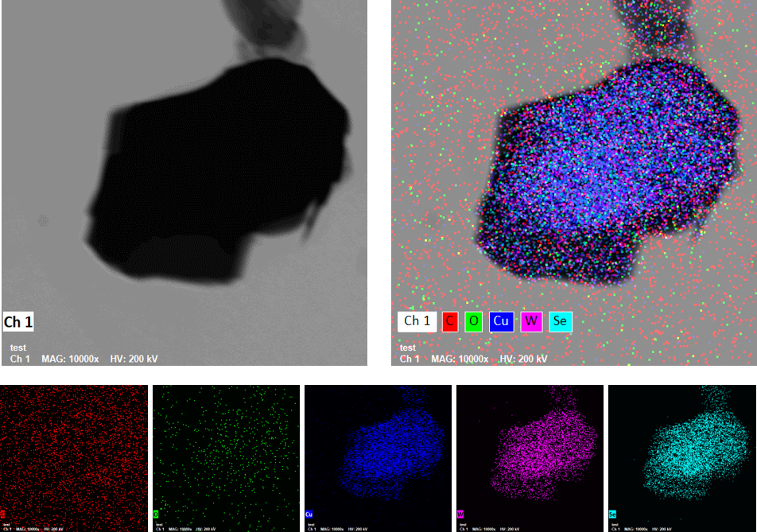The height and width of the screenshot is (532, 757).
Task: Click the green O element swatch
Action: tap(474, 321)
